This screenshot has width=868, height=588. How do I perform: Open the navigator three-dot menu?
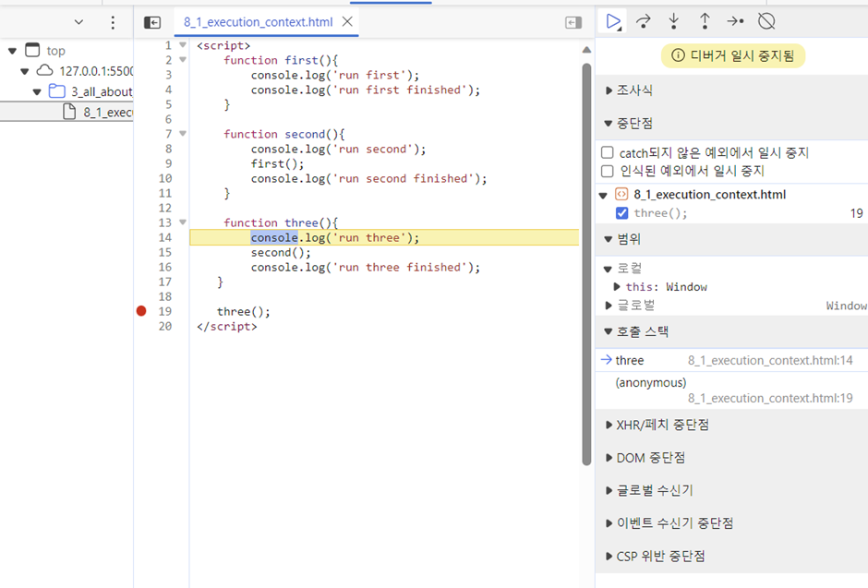pyautogui.click(x=113, y=22)
